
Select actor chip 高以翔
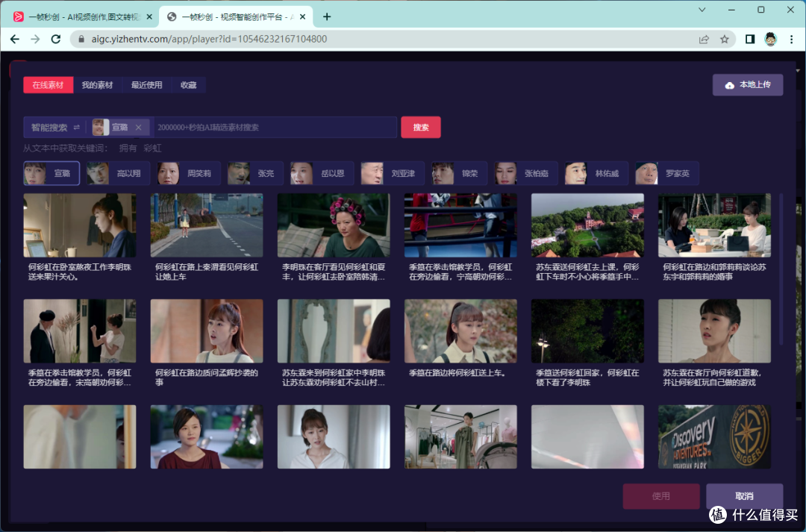(118, 173)
